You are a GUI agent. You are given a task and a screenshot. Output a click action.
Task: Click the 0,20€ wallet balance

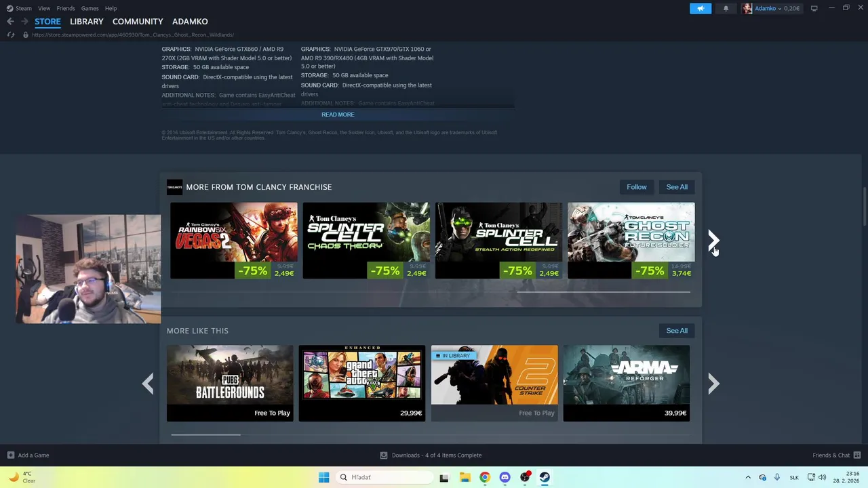pos(791,8)
